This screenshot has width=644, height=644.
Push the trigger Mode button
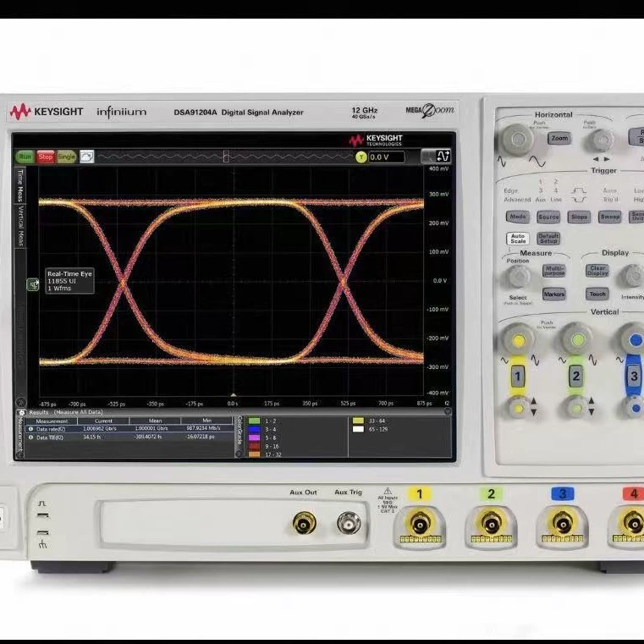coord(518,217)
